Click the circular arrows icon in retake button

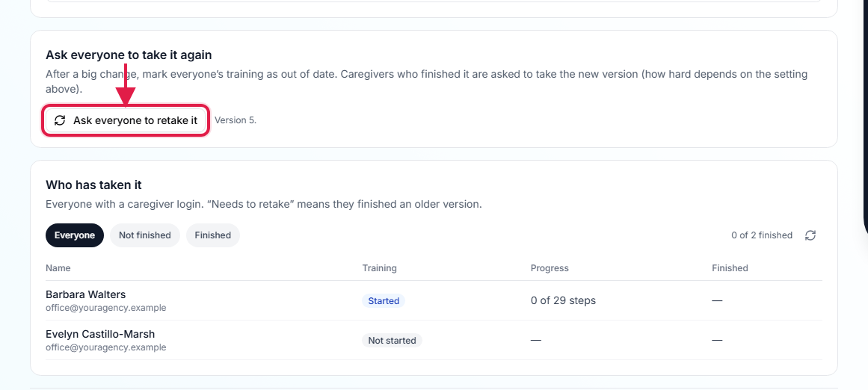coord(60,120)
